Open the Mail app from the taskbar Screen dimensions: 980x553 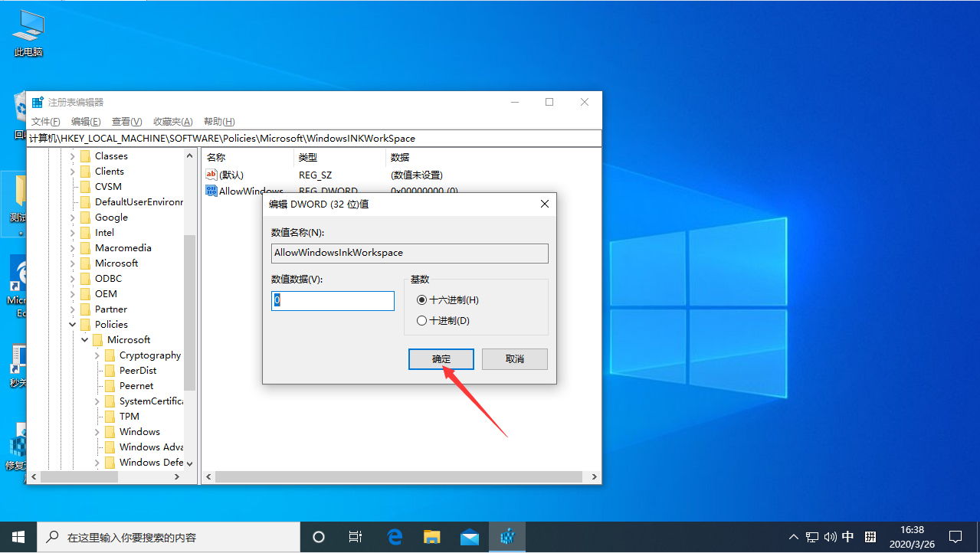(x=469, y=537)
